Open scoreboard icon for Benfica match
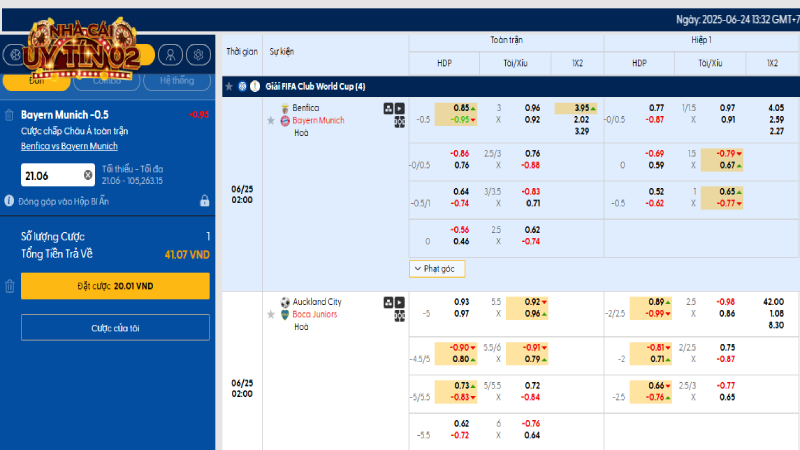800x450 pixels. (x=399, y=122)
